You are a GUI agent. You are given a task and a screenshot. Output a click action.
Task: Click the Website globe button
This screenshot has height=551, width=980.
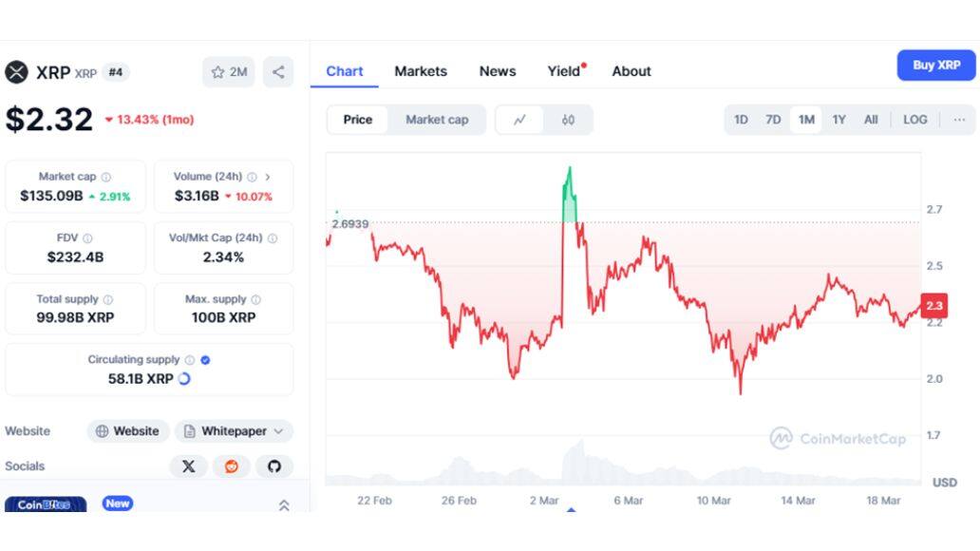127,430
